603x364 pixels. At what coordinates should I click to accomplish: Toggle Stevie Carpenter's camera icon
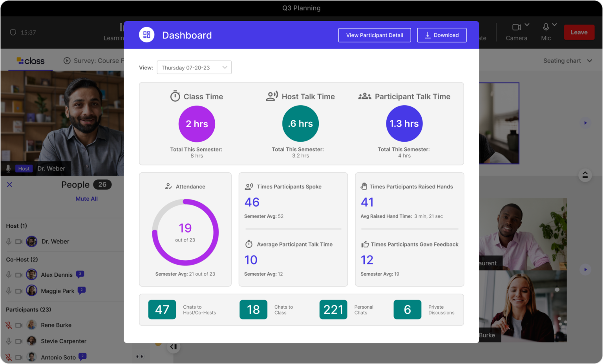click(x=19, y=341)
